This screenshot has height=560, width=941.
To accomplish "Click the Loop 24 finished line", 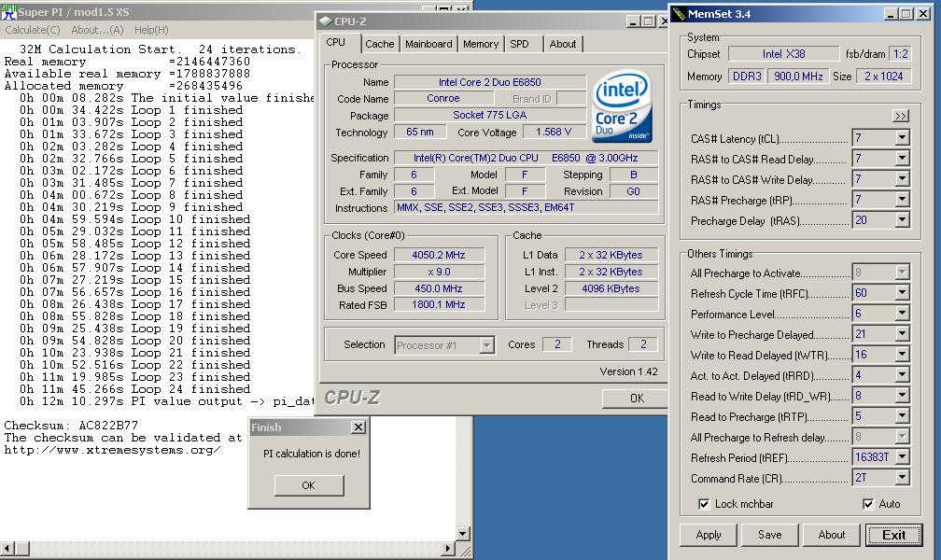I will 135,389.
